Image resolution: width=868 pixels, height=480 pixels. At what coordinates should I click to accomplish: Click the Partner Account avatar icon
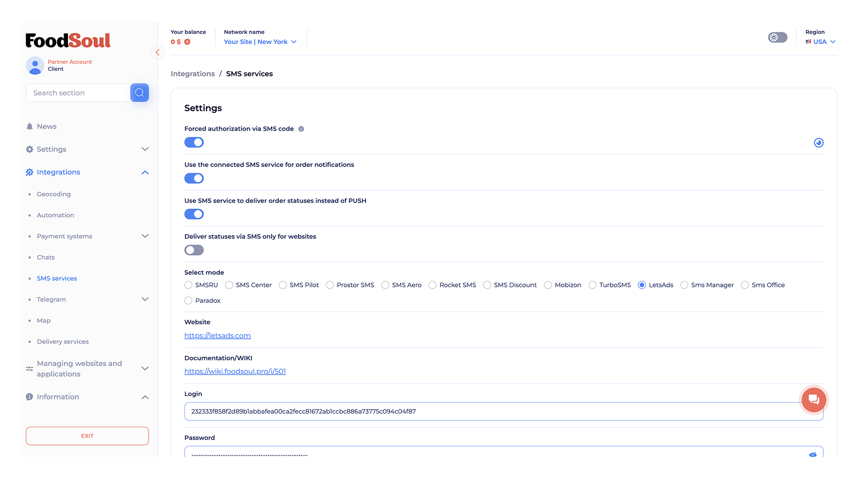35,65
